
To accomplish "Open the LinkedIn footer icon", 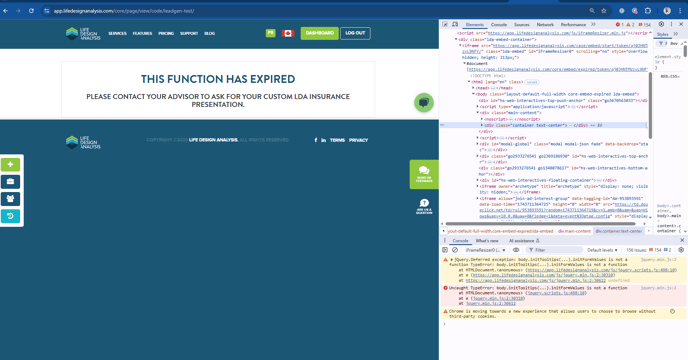I will tap(323, 140).
